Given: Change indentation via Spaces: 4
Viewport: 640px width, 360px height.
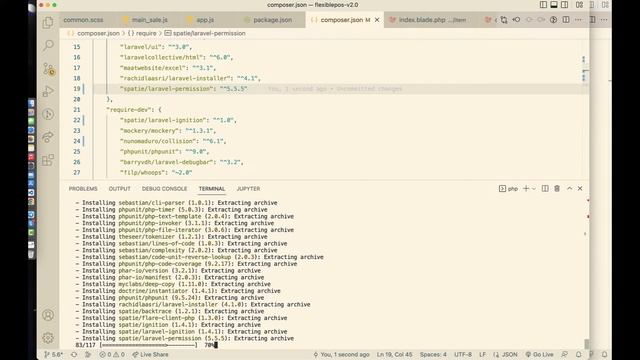Looking at the screenshot, I should 433,354.
